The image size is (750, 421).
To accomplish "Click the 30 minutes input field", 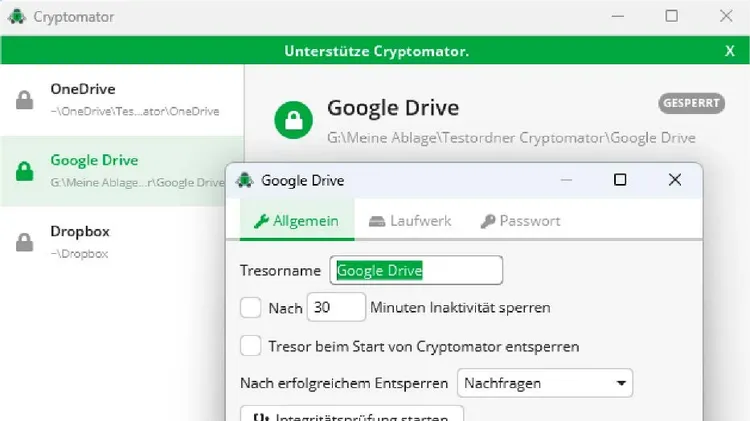I will tap(336, 307).
